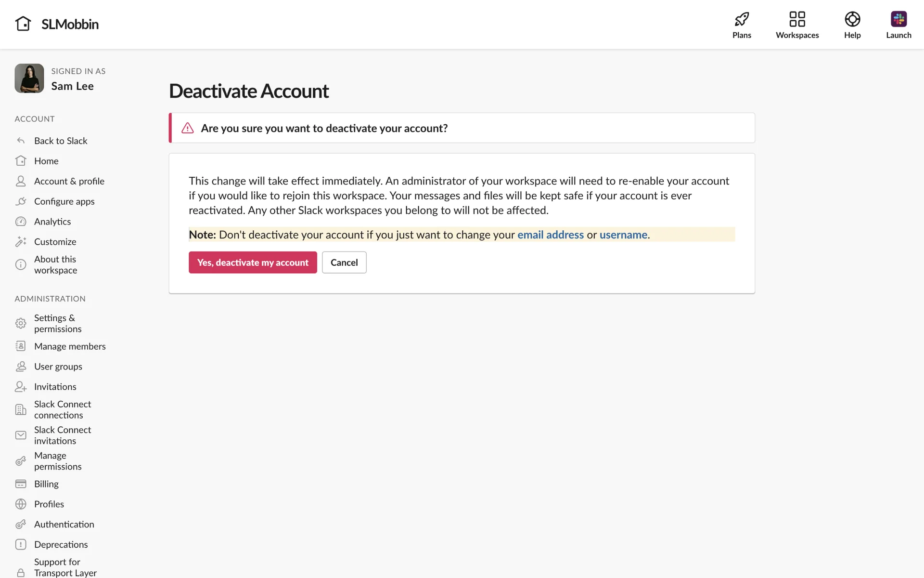Image resolution: width=924 pixels, height=578 pixels.
Task: Click Sam Lee's profile avatar
Action: (29, 79)
